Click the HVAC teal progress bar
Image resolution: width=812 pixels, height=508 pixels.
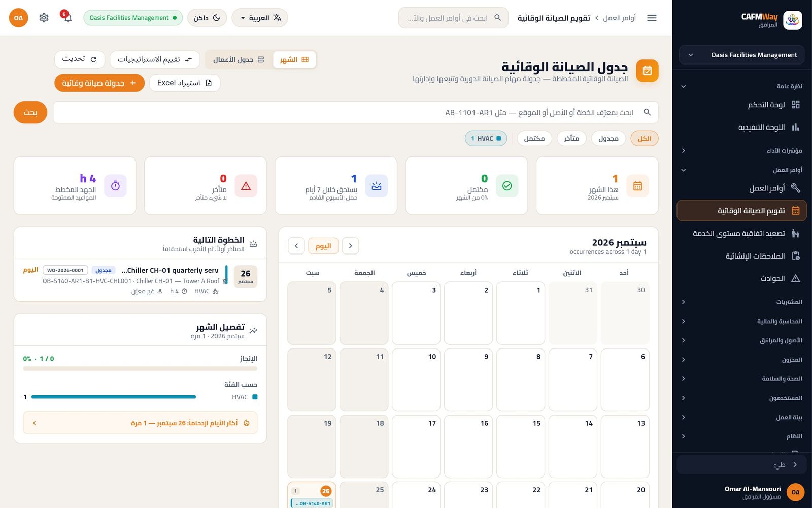[114, 397]
